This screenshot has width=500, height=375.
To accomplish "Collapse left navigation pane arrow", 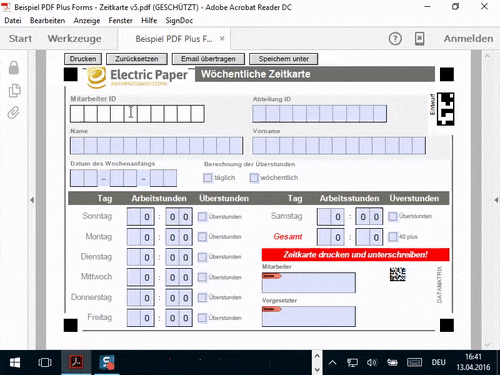I will pos(32,200).
